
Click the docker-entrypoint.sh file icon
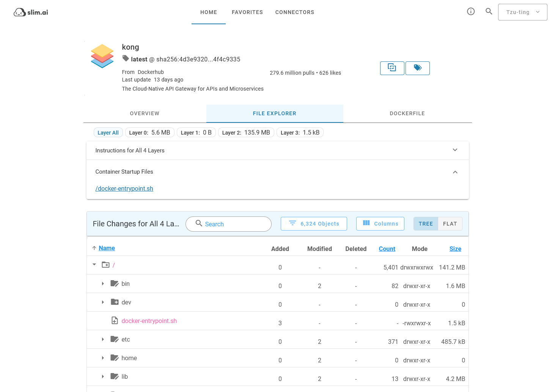[115, 320]
